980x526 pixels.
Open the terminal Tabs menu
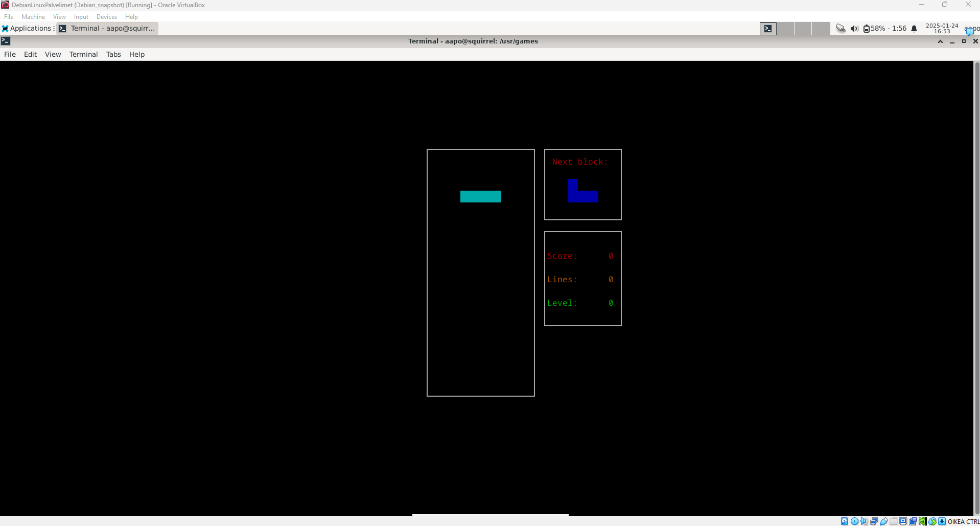[113, 54]
